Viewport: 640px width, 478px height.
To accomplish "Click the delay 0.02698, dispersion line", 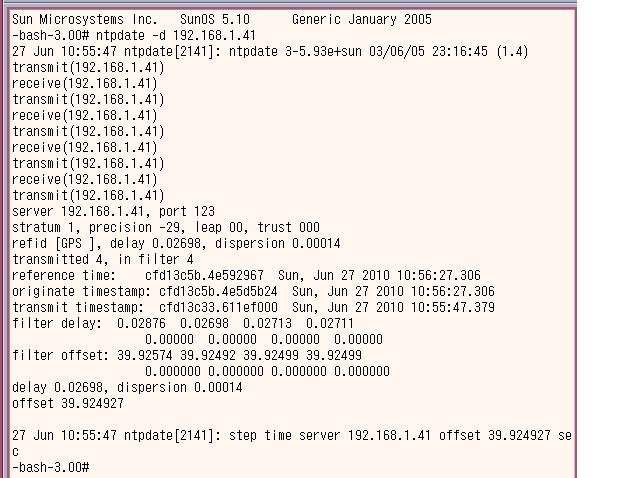I will click(127, 387).
